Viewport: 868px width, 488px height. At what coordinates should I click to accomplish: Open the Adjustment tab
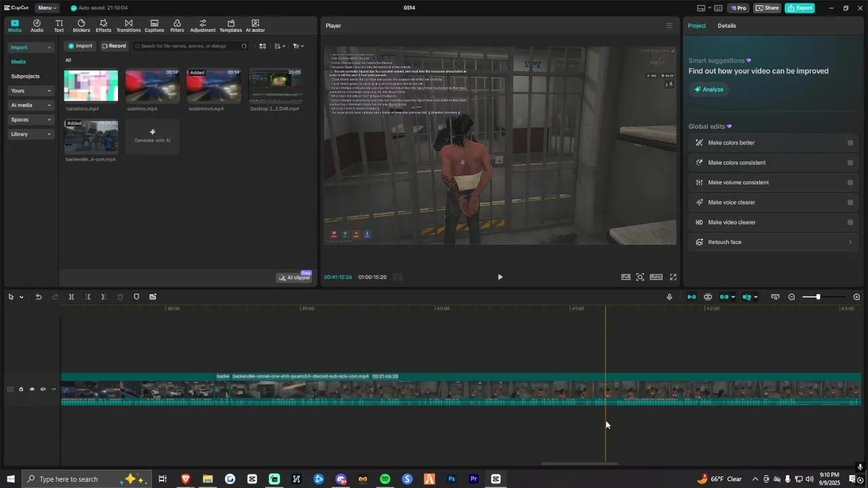tap(203, 26)
